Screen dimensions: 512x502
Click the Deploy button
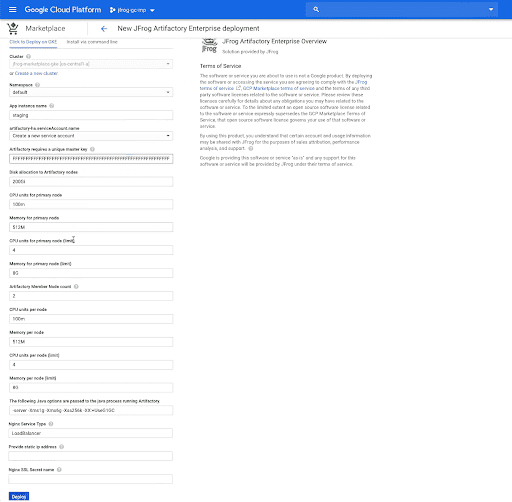point(19,497)
